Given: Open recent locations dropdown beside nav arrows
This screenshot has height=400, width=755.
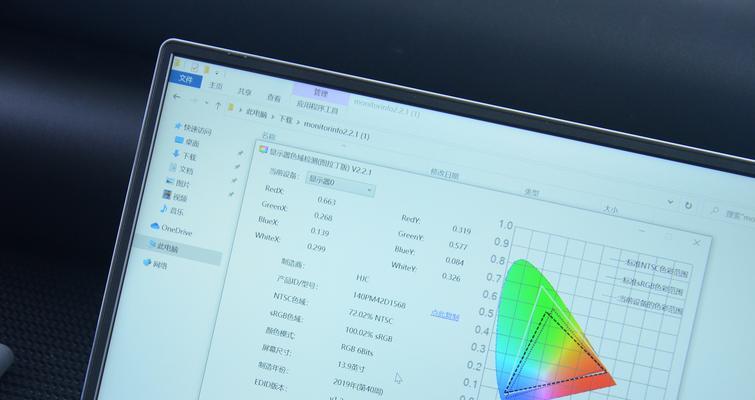Looking at the screenshot, I should (x=207, y=103).
